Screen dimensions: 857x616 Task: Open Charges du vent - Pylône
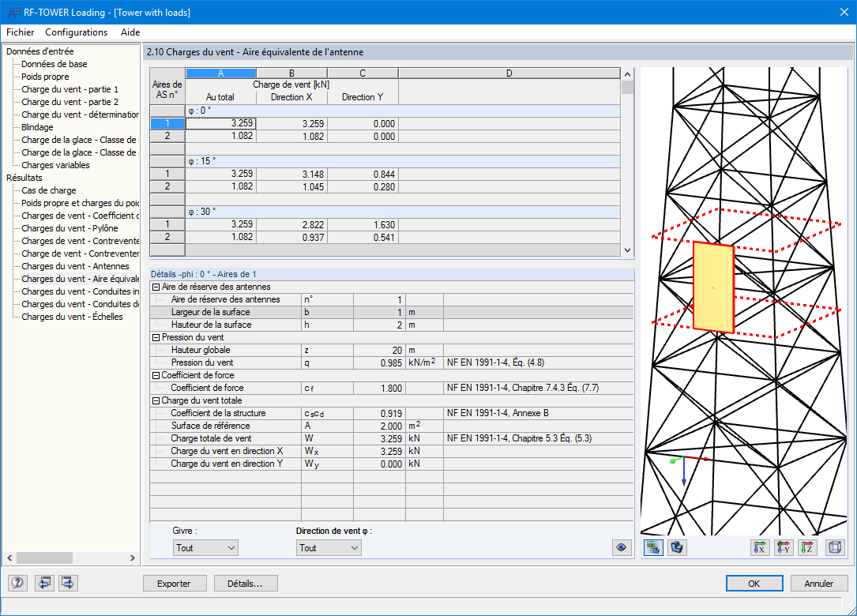(x=70, y=228)
